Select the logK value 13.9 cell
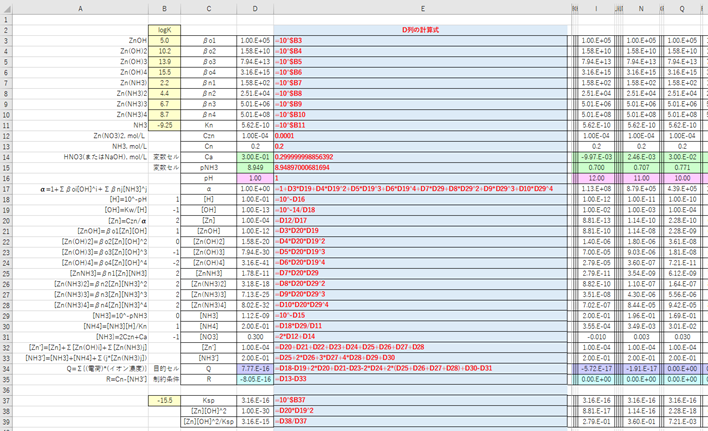The image size is (708, 431). click(164, 62)
